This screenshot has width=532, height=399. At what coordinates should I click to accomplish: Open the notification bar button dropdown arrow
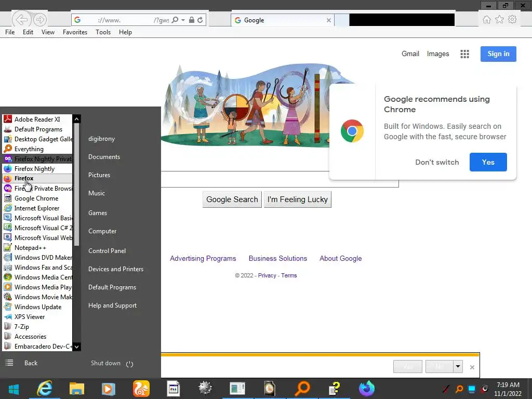pyautogui.click(x=458, y=366)
